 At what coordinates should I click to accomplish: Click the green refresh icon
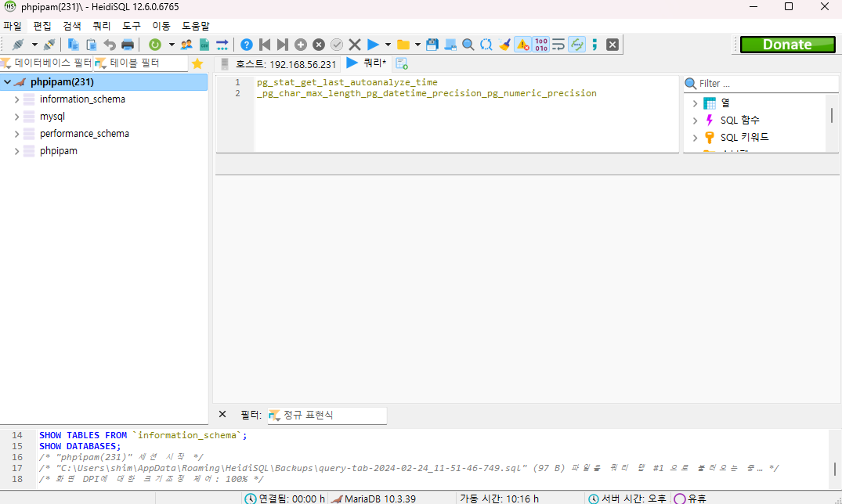coord(154,45)
